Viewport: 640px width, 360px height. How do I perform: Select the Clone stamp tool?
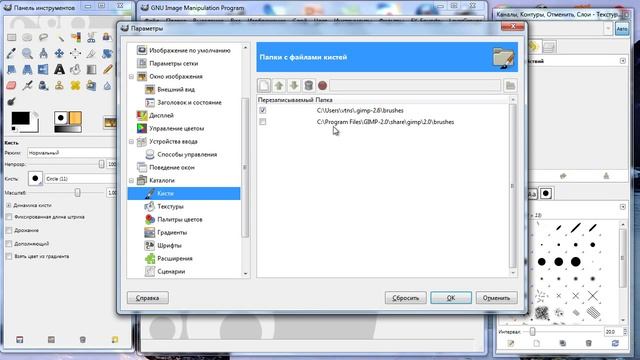(60, 85)
